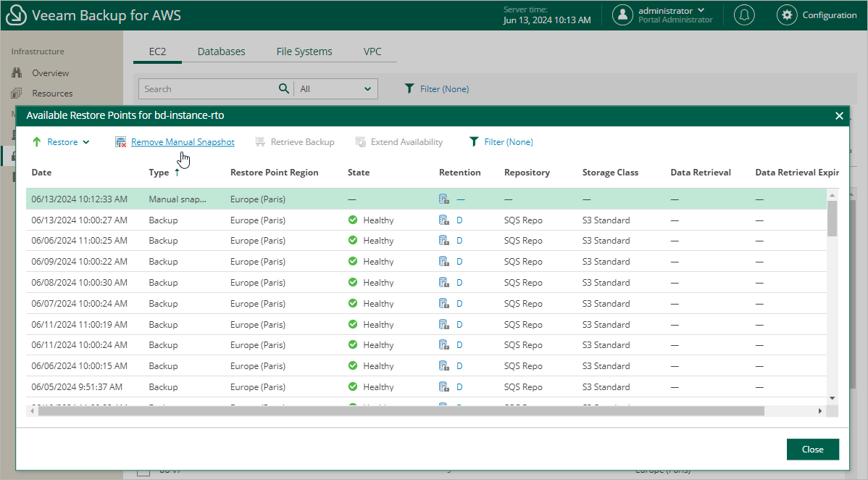Click the Search input field
Viewport: 868px width, 480px height.
point(209,88)
